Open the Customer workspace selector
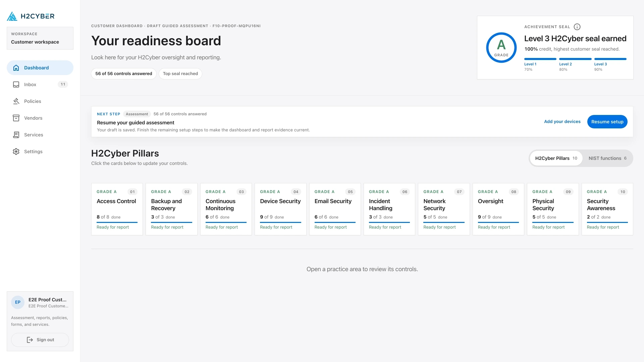This screenshot has width=644, height=362. point(40,38)
